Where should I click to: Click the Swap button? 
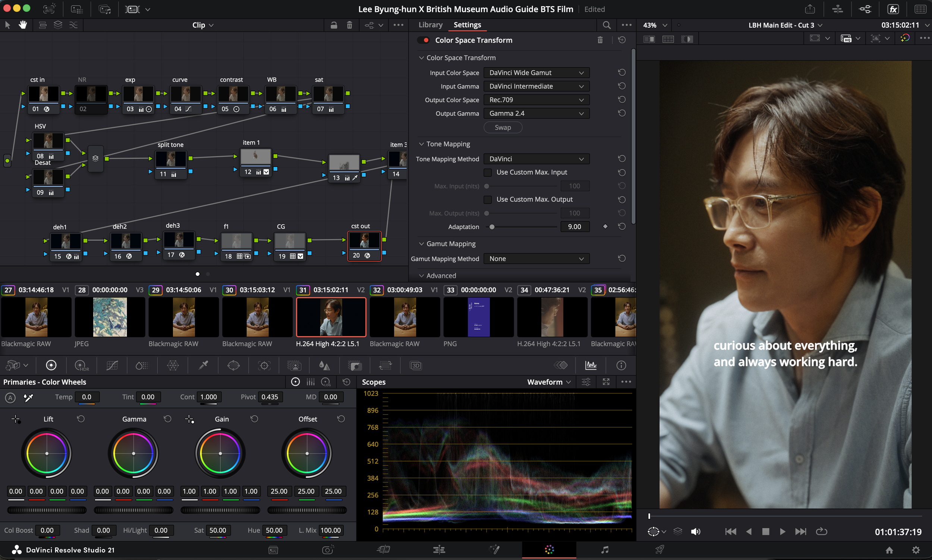[503, 128]
